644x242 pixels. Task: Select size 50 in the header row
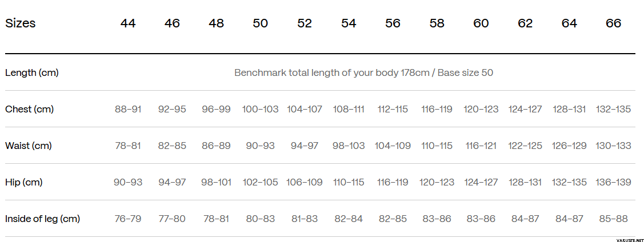[261, 23]
